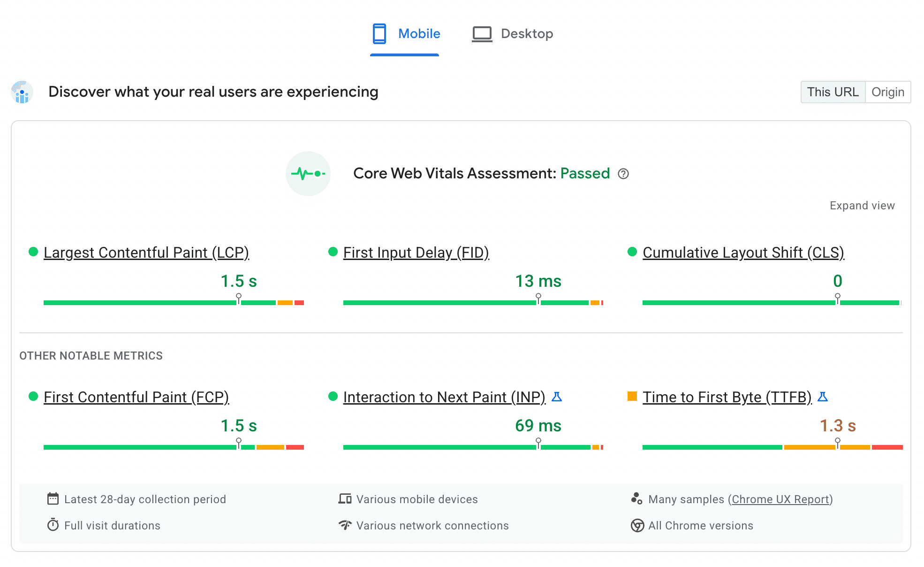
Task: Select the This URL button
Action: (833, 92)
